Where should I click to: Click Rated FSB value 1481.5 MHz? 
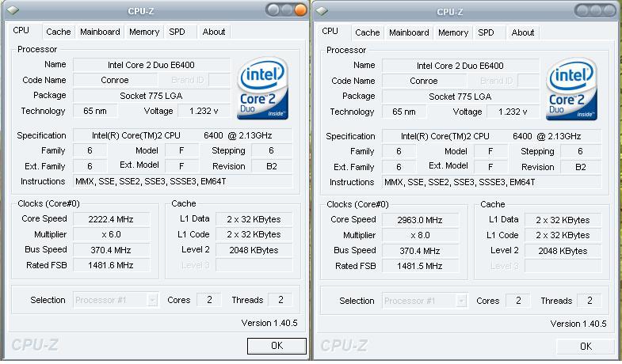pos(420,266)
